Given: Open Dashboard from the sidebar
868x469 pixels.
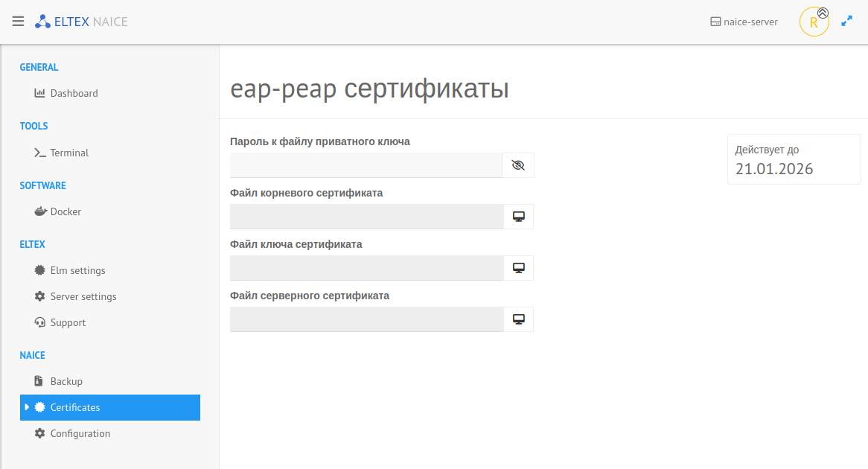Looking at the screenshot, I should [74, 93].
